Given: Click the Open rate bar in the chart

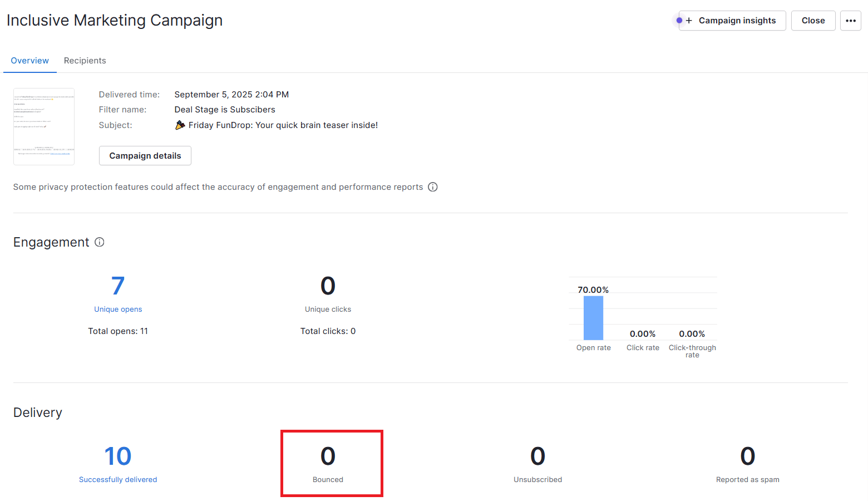Looking at the screenshot, I should pos(593,318).
